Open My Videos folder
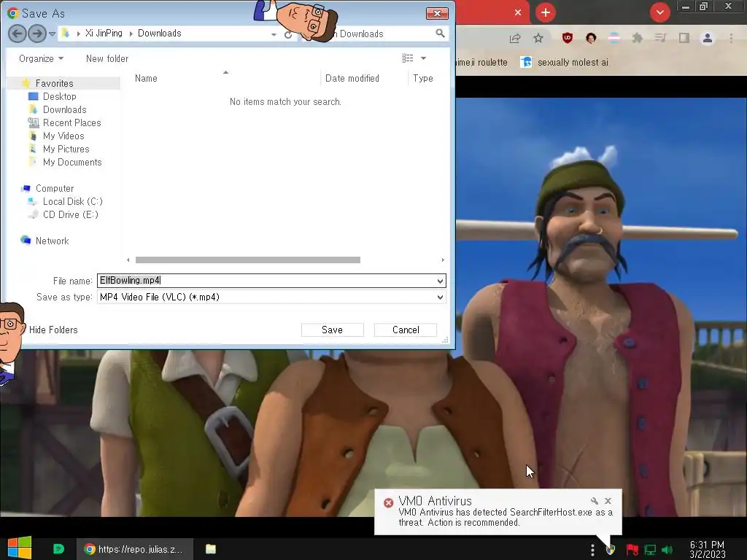The width and height of the screenshot is (747, 560). point(63,136)
